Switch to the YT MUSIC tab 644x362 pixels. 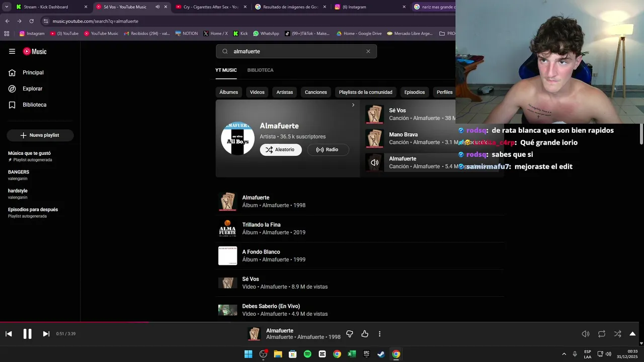pos(226,70)
